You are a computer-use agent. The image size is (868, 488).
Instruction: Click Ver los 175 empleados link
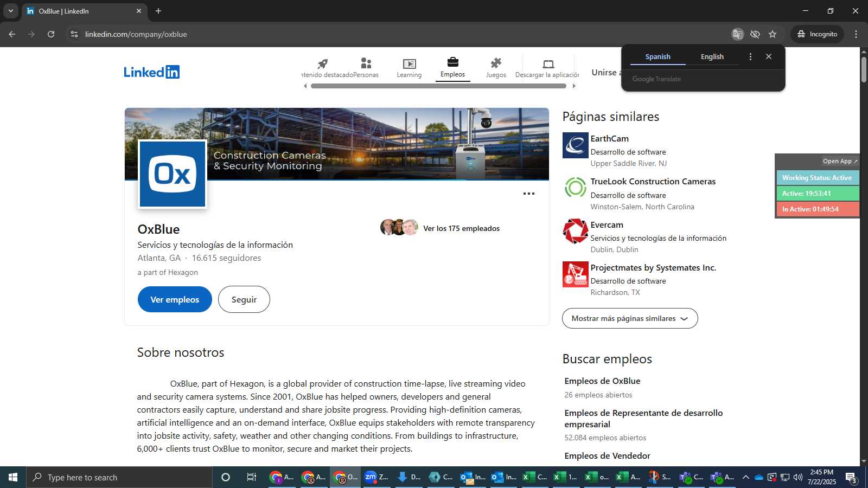(461, 228)
